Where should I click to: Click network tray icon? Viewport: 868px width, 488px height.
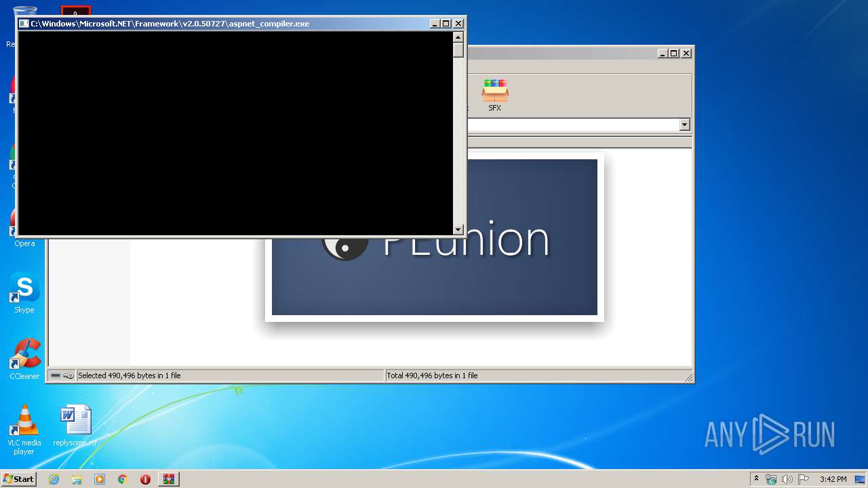[771, 479]
